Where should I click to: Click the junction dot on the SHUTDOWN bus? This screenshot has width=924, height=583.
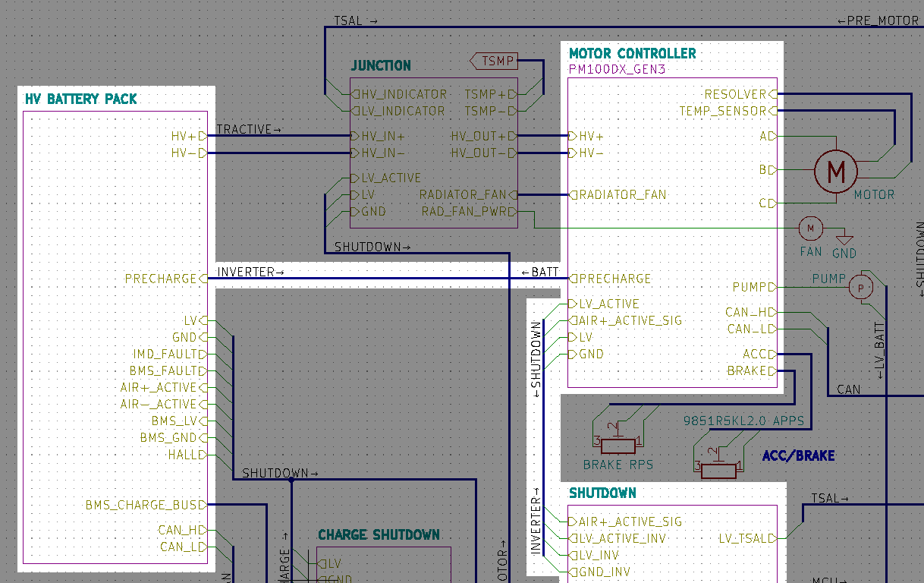click(291, 480)
